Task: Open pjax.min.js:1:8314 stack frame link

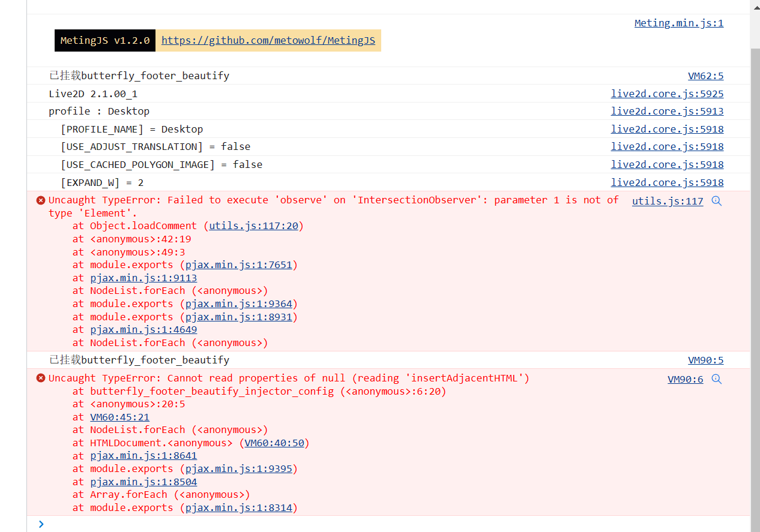Action: [x=238, y=507]
